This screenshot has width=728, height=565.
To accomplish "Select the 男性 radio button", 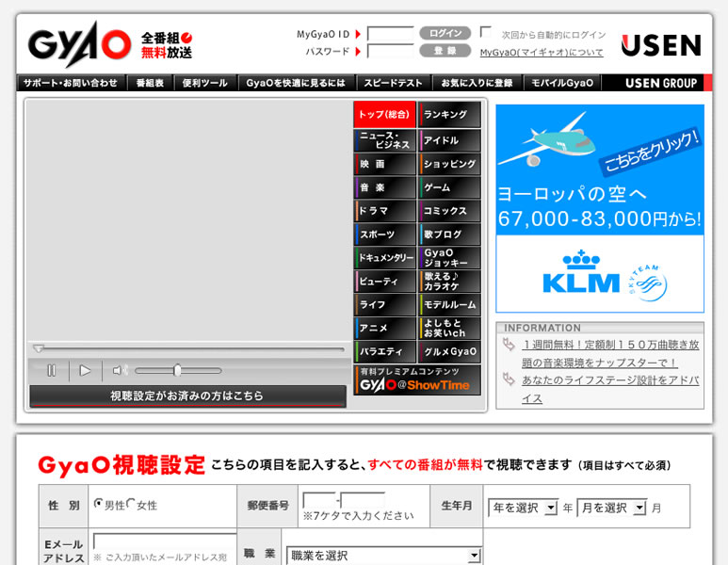I will tap(98, 505).
